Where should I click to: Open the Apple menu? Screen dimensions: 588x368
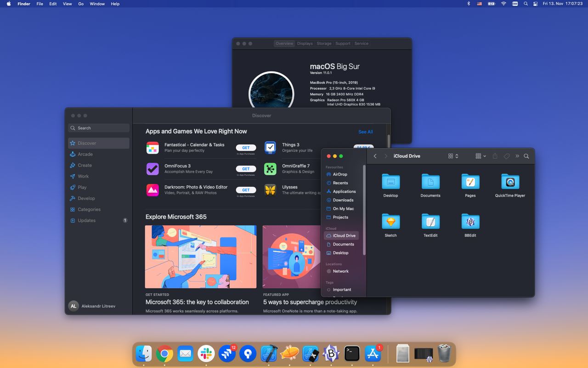pyautogui.click(x=9, y=4)
